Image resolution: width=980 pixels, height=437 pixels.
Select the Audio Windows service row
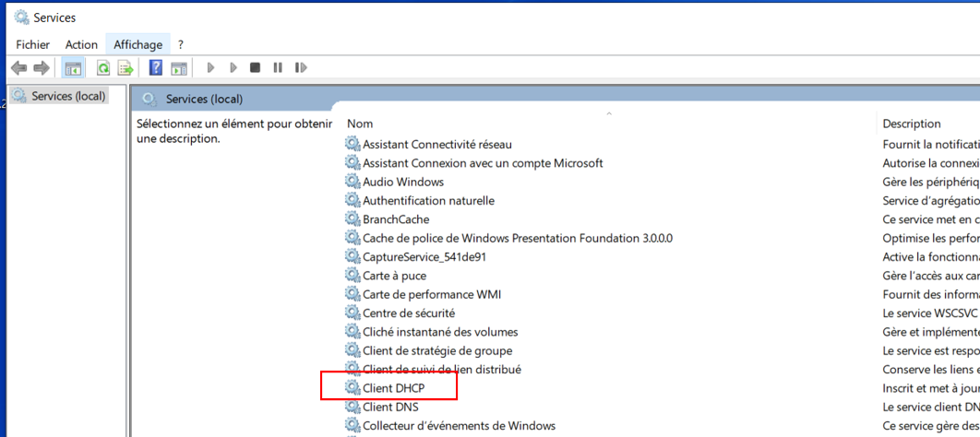pos(402,182)
